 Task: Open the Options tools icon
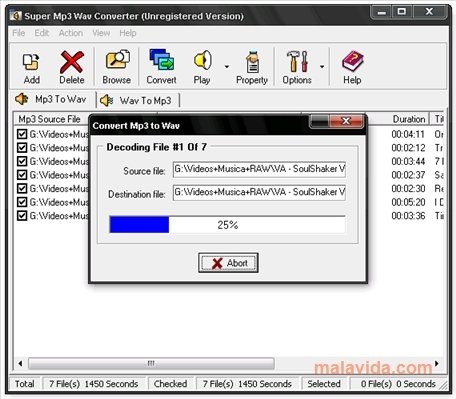297,61
